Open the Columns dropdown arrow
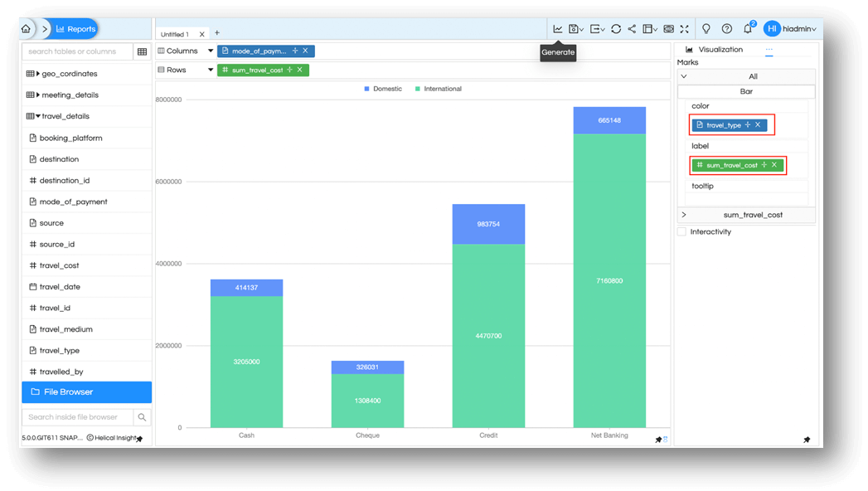868x491 pixels. [x=211, y=51]
